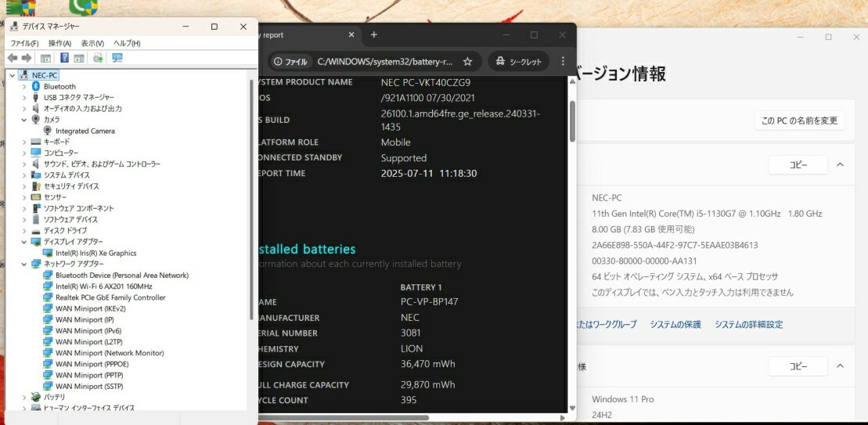Open the 表示(V) menu
This screenshot has width=868, height=425.
[92, 43]
